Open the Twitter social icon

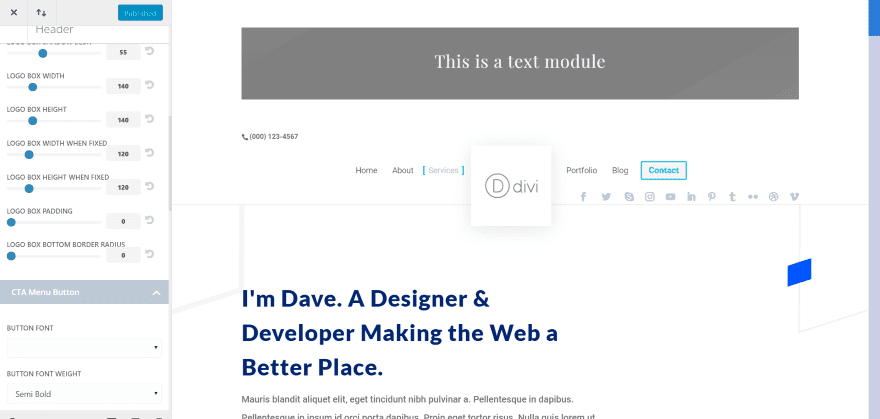606,197
